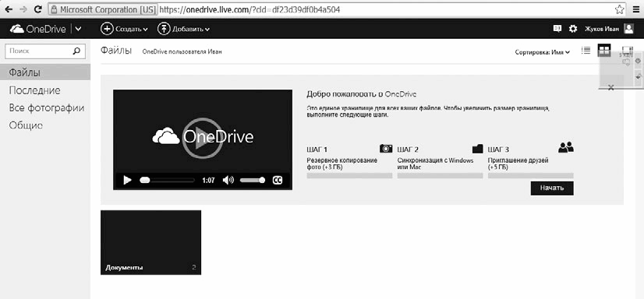Click the video progress seek bar

[x=167, y=180]
